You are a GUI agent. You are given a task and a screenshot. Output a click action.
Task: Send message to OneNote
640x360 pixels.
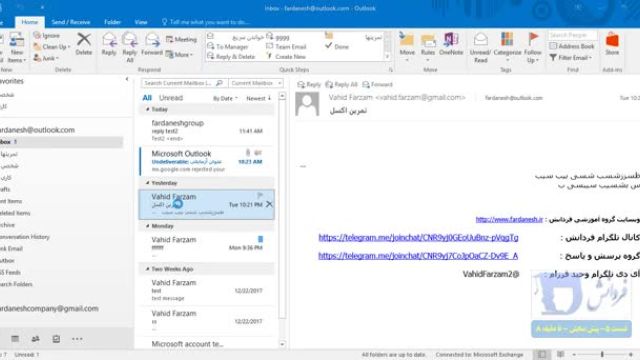[451, 44]
